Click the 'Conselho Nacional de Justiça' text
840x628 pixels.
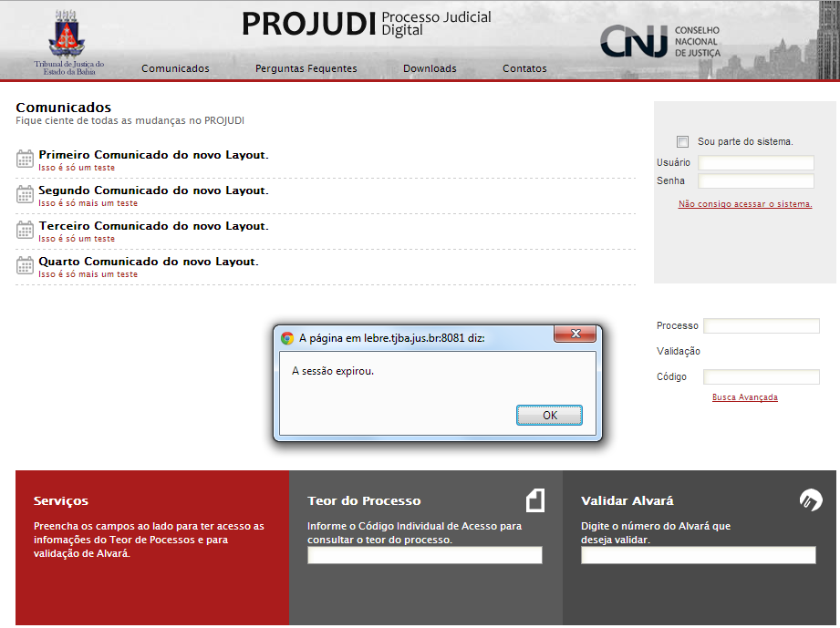(x=698, y=42)
